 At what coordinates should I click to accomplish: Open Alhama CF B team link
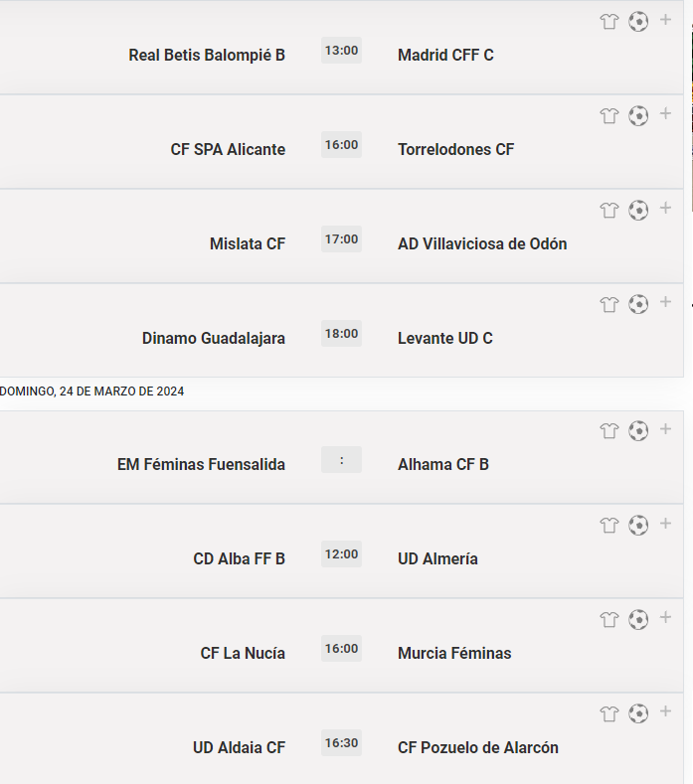(442, 464)
